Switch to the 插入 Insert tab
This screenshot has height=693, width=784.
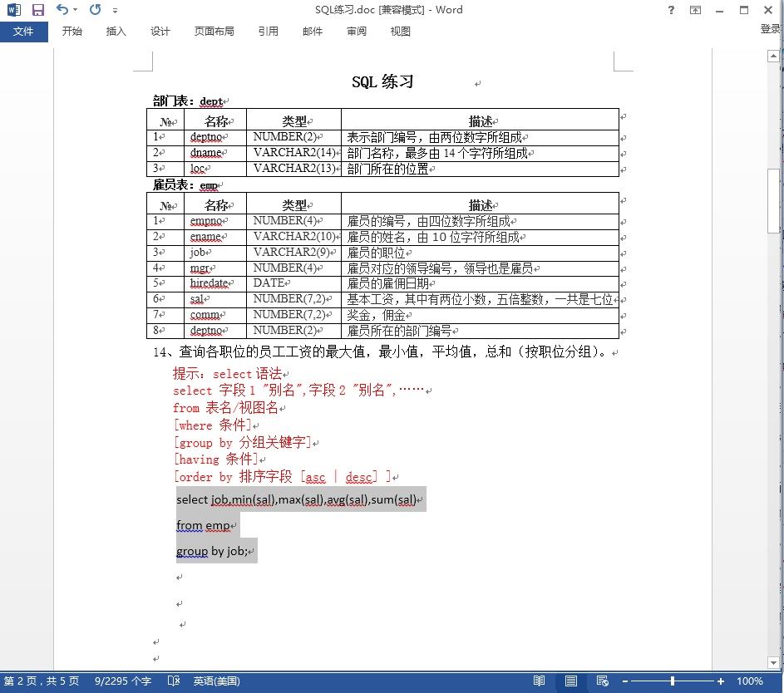point(116,32)
